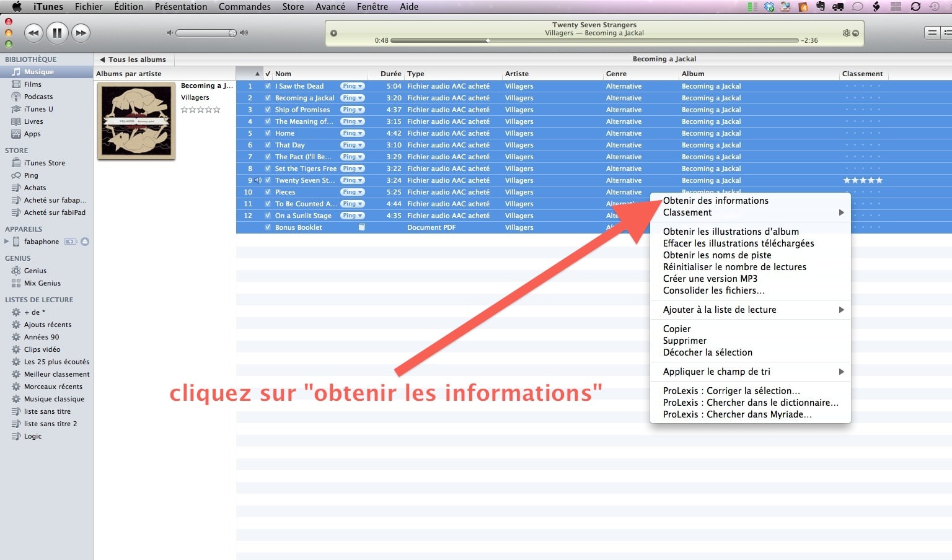Open Ping dropdown for Home track
The width and height of the screenshot is (952, 560).
click(352, 133)
